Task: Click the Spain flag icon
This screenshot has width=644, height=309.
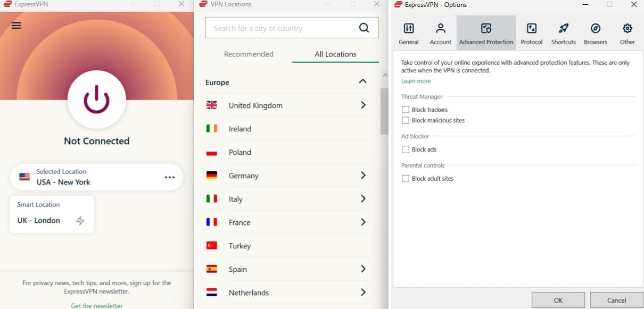Action: (212, 269)
